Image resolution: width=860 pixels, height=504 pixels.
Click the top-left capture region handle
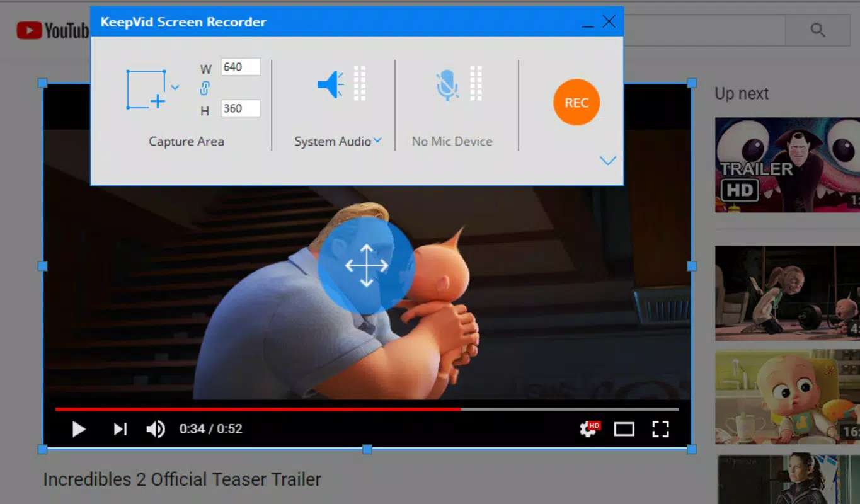tap(43, 83)
